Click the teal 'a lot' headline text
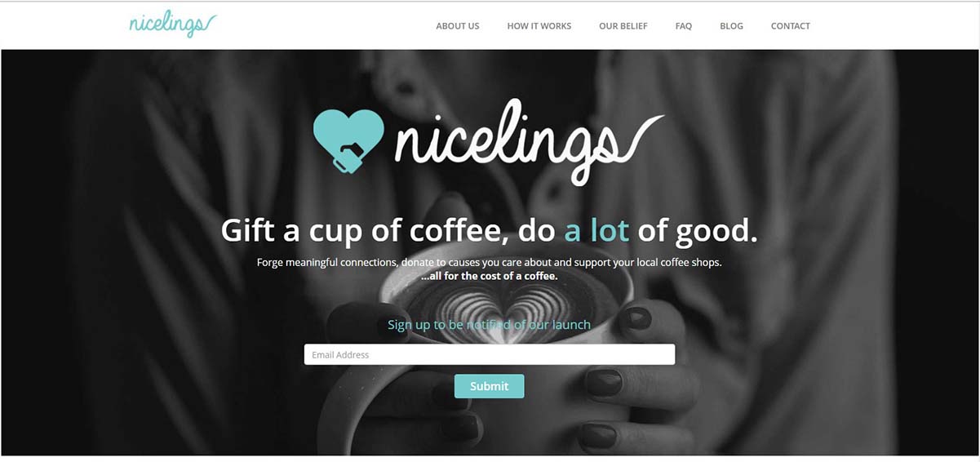 (596, 231)
